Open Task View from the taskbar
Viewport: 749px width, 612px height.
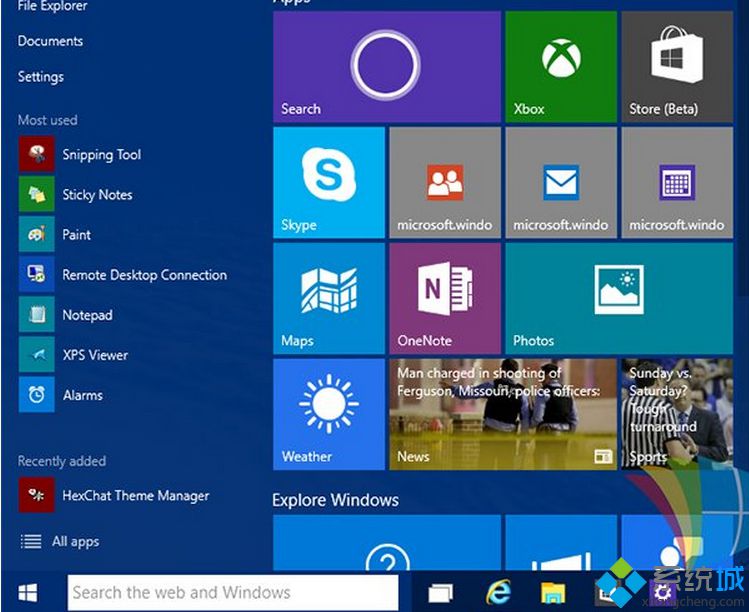(x=440, y=593)
